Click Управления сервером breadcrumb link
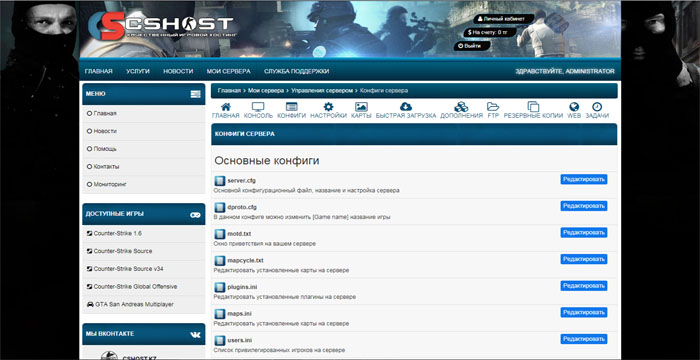The width and height of the screenshot is (700, 360). (x=322, y=91)
